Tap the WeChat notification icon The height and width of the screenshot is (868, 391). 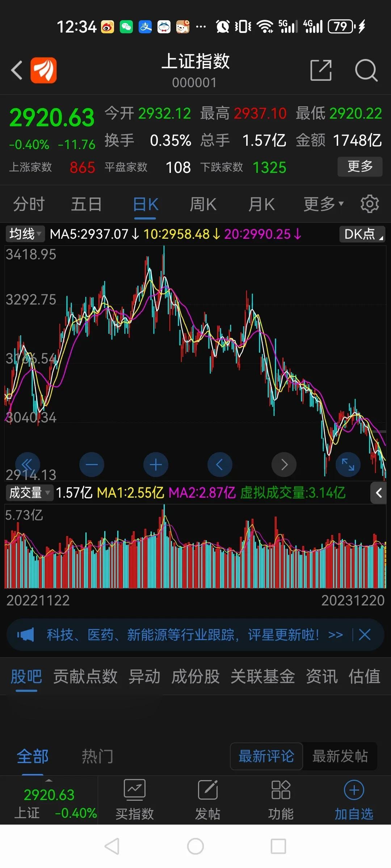coord(126,27)
